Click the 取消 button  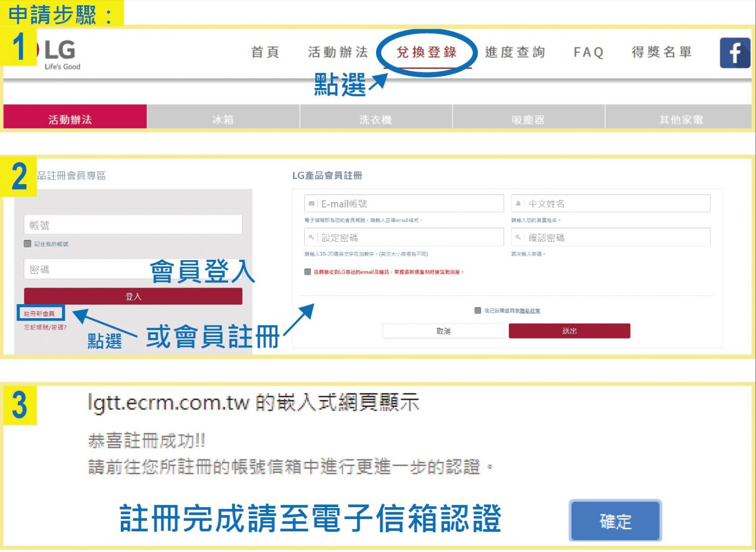click(443, 331)
